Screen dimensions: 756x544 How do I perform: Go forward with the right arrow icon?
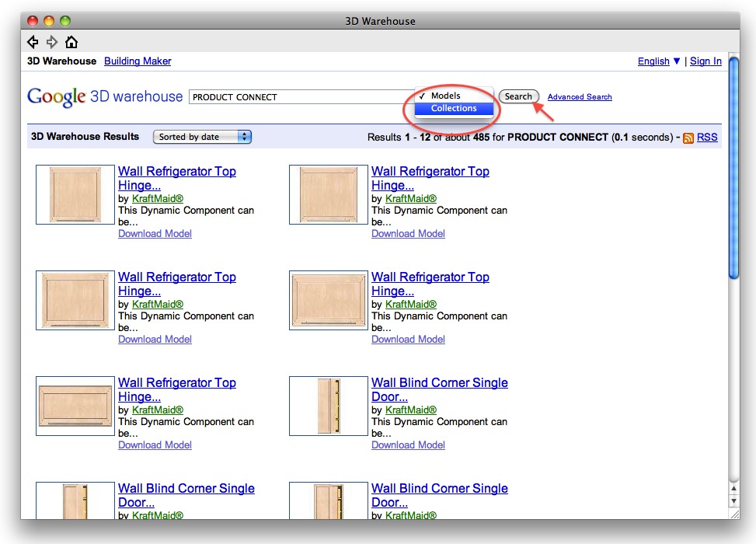52,42
